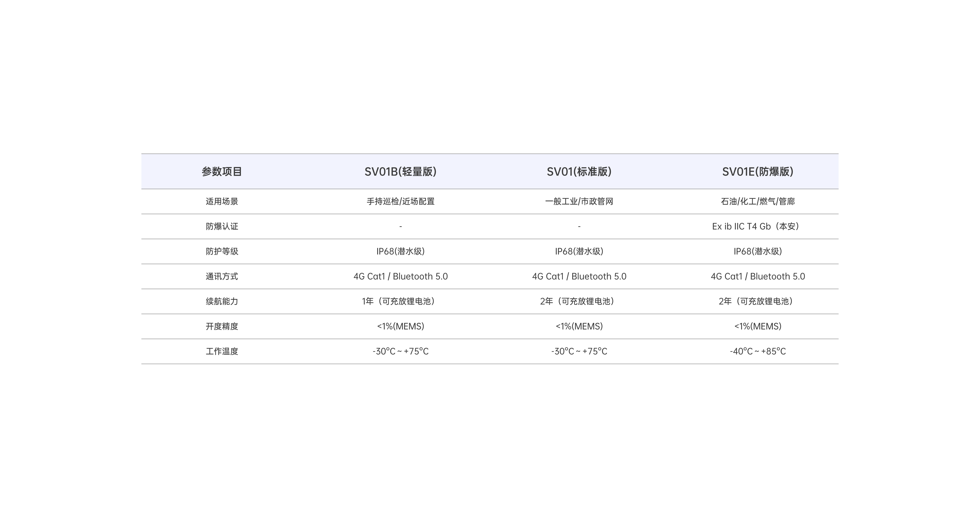Screen dimensions: 980x510
Task: Click the 参数项目 column header
Action: click(222, 172)
